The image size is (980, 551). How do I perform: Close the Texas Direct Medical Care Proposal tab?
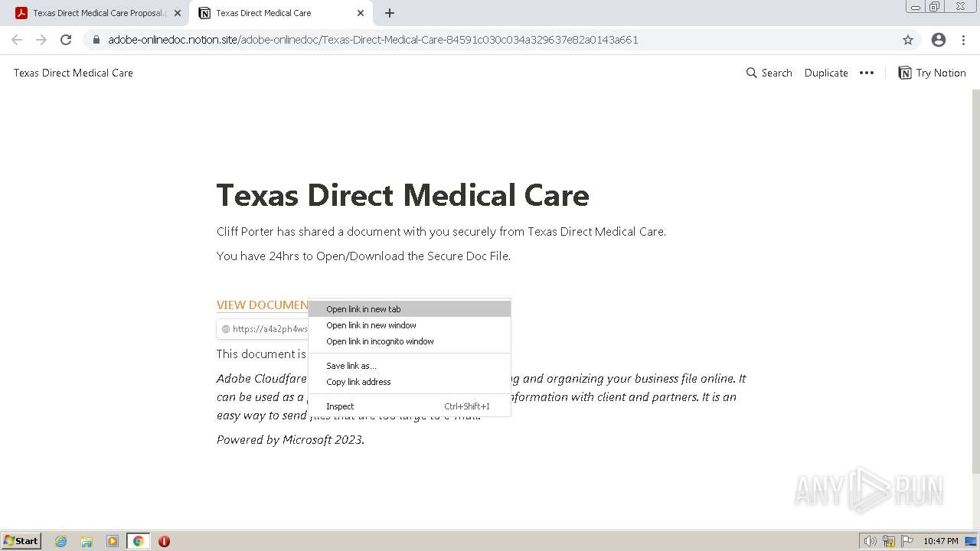point(178,13)
